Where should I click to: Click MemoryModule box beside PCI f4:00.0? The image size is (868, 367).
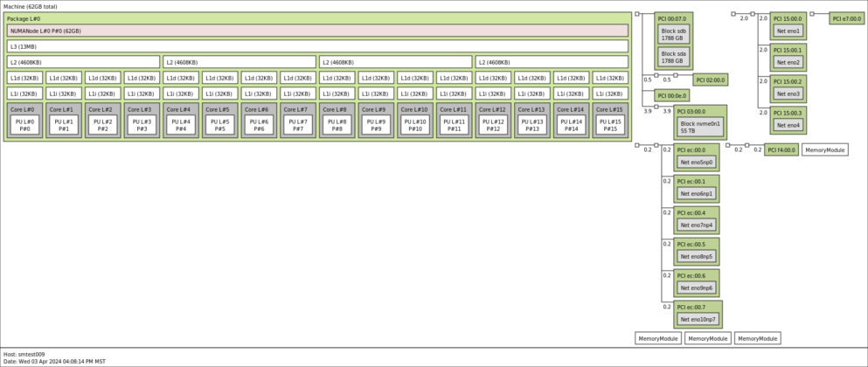(x=825, y=150)
